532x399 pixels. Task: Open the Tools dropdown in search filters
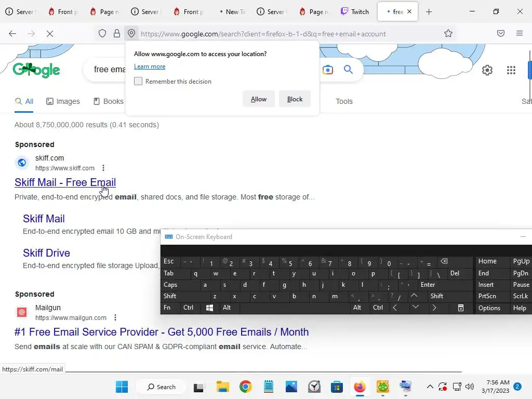pyautogui.click(x=344, y=101)
